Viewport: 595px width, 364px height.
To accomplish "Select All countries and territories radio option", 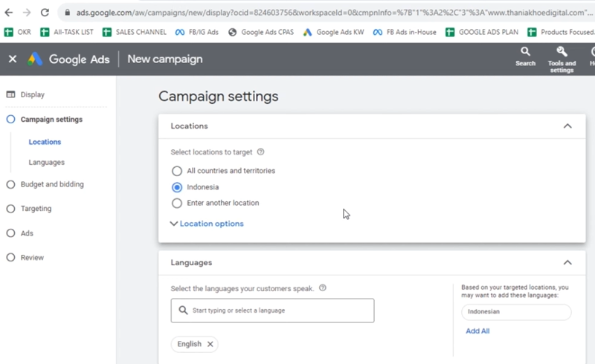I will pyautogui.click(x=177, y=171).
